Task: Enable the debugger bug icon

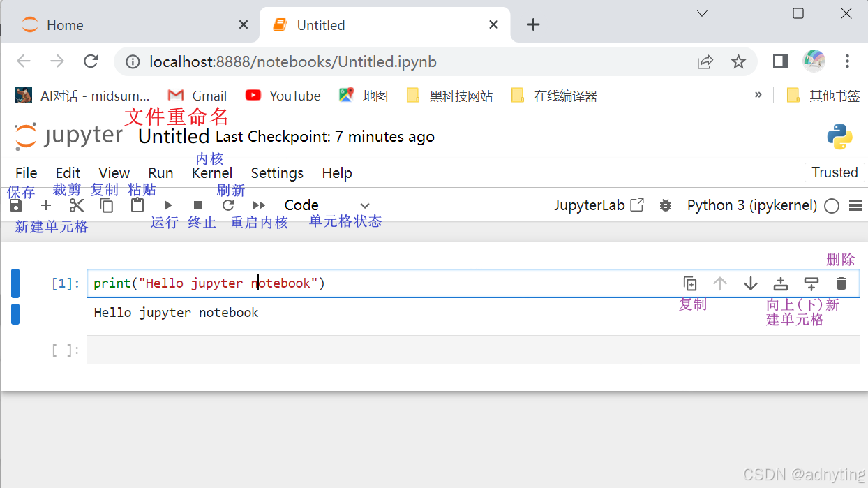Action: (666, 205)
